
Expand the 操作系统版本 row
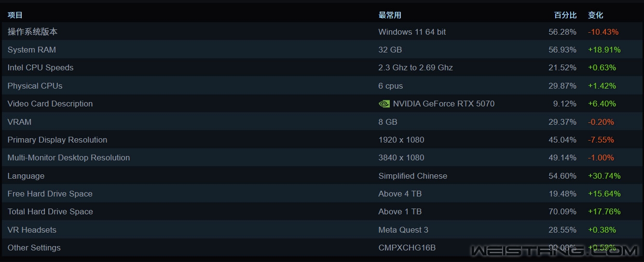[32, 32]
